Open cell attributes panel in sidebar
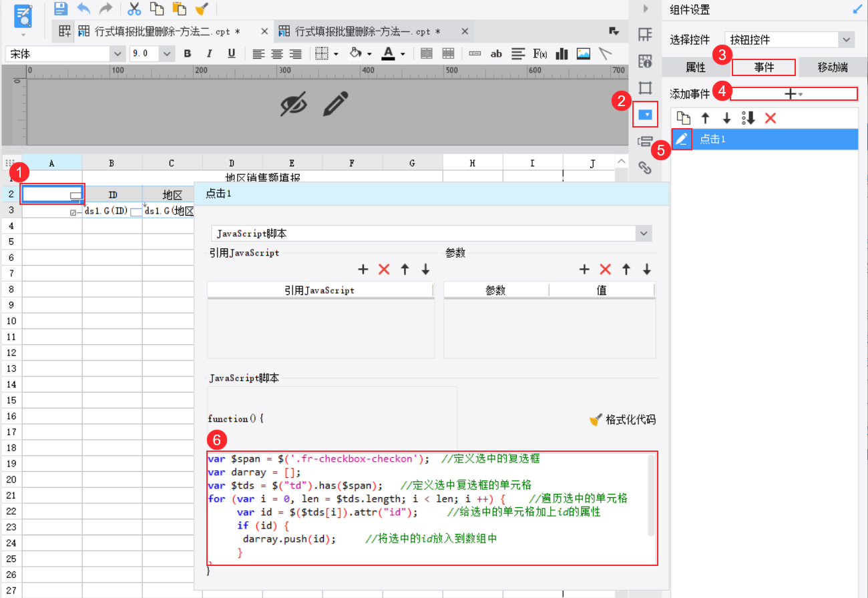The width and height of the screenshot is (868, 598). click(x=645, y=61)
